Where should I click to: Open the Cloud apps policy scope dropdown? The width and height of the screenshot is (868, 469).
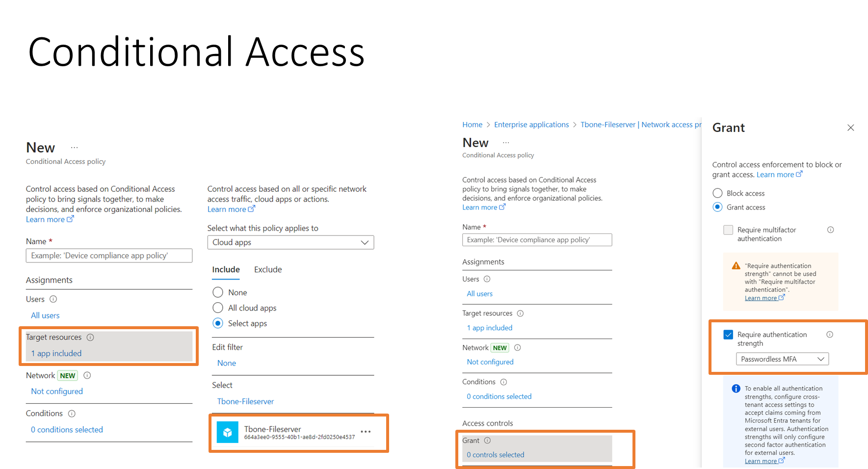click(290, 242)
